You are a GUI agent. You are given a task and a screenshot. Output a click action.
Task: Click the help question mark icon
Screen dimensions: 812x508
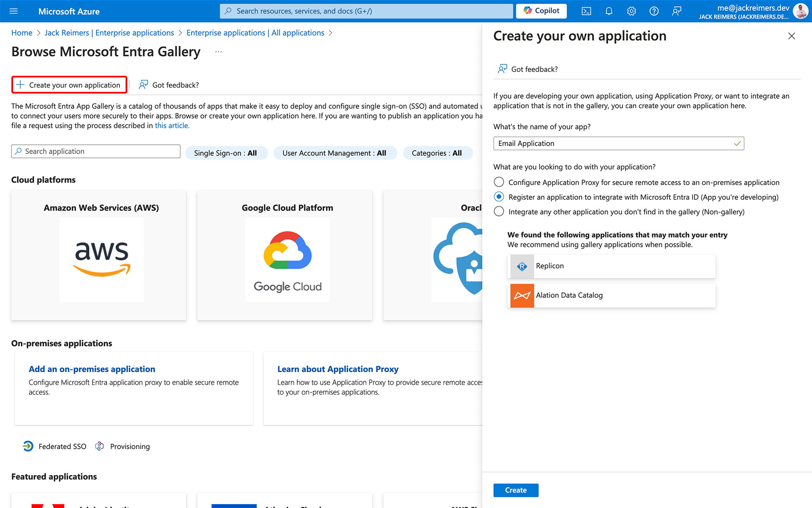tap(653, 11)
